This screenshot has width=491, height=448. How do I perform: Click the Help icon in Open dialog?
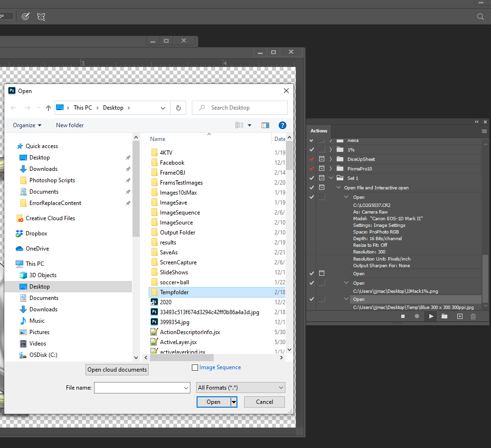coord(283,125)
